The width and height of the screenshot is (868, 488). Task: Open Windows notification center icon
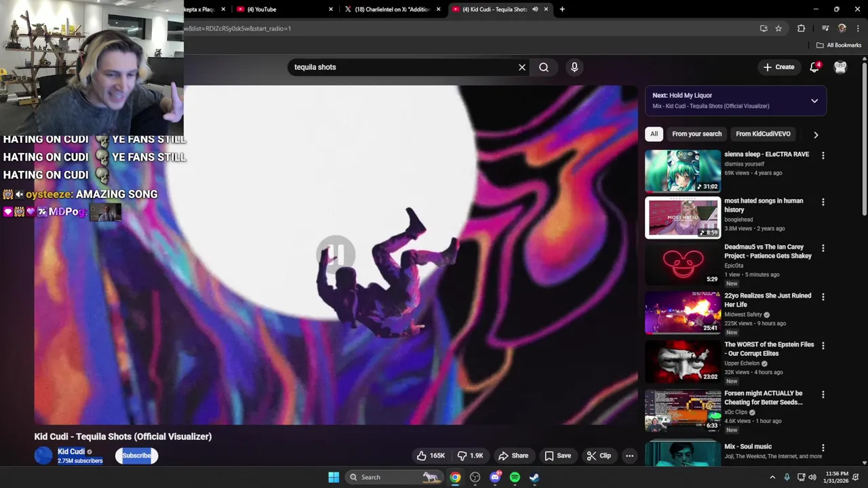[856, 477]
